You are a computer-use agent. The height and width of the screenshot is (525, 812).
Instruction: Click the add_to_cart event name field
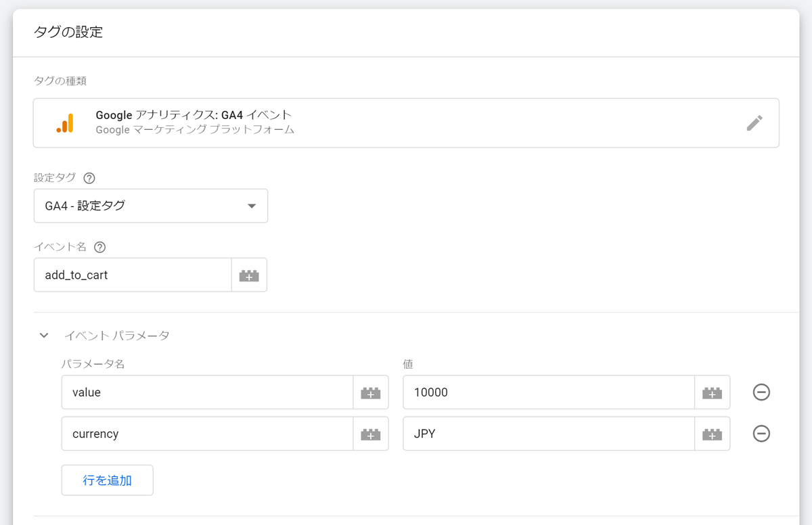133,275
